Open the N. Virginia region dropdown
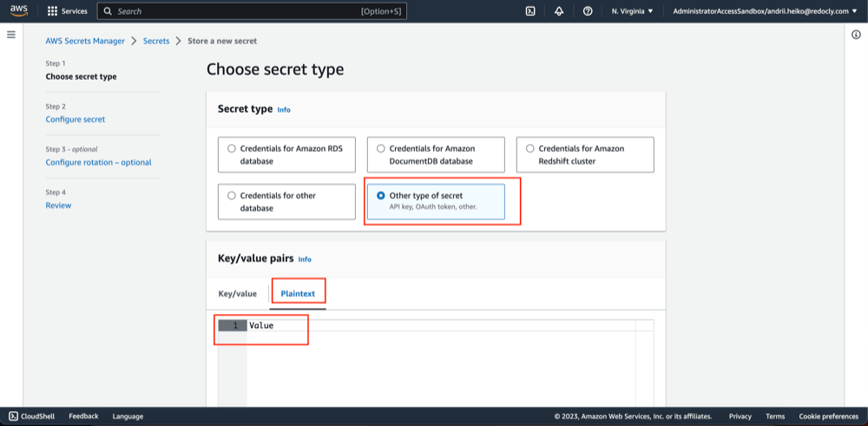Image resolution: width=868 pixels, height=426 pixels. [632, 11]
